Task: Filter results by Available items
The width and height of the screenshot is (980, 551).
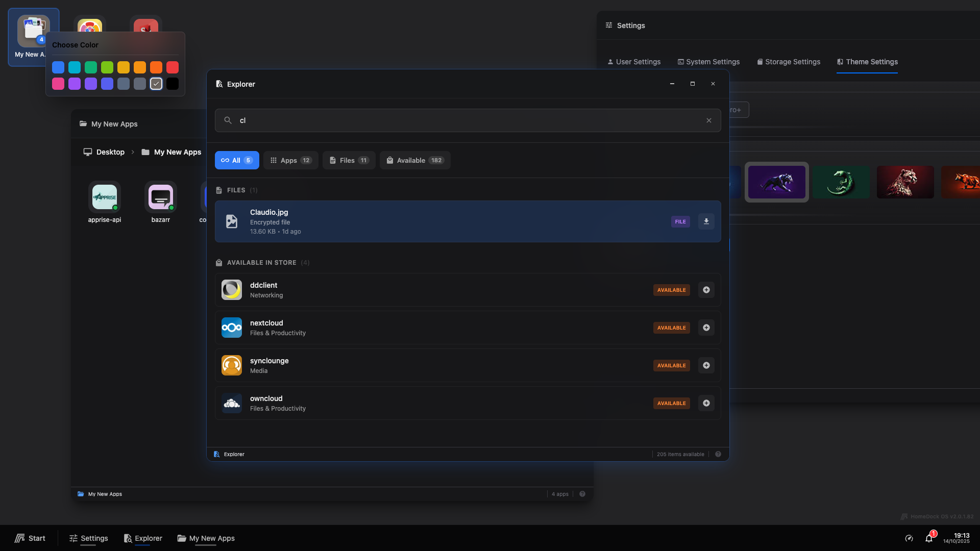Action: [x=414, y=160]
